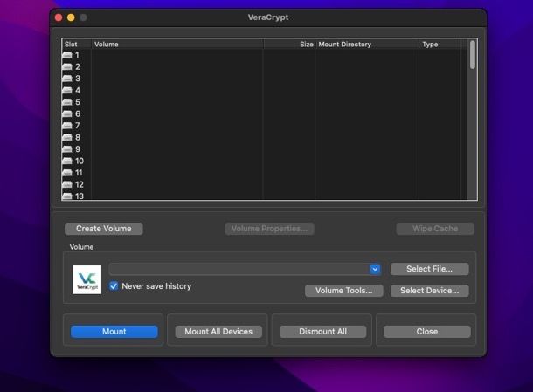This screenshot has width=533, height=392.
Task: Select the drive icon for slot 2
Action: pos(67,66)
